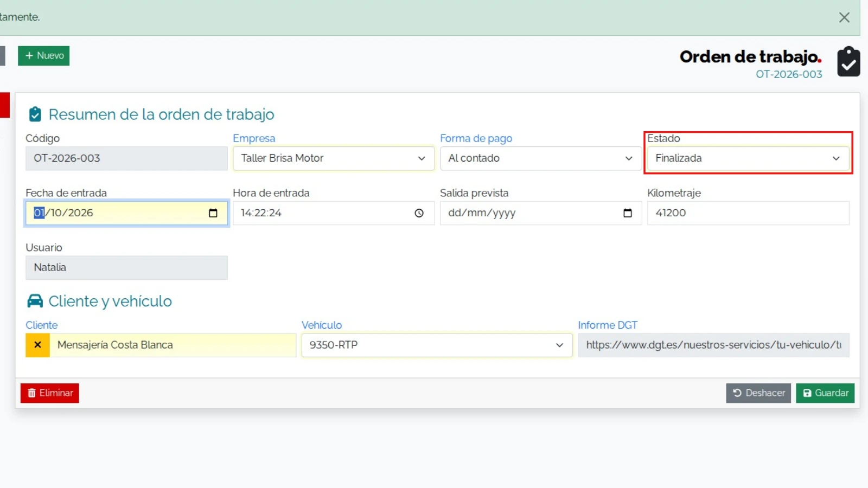868x488 pixels.
Task: Click the clipboard icon next to Resumen heading
Action: pos(35,114)
